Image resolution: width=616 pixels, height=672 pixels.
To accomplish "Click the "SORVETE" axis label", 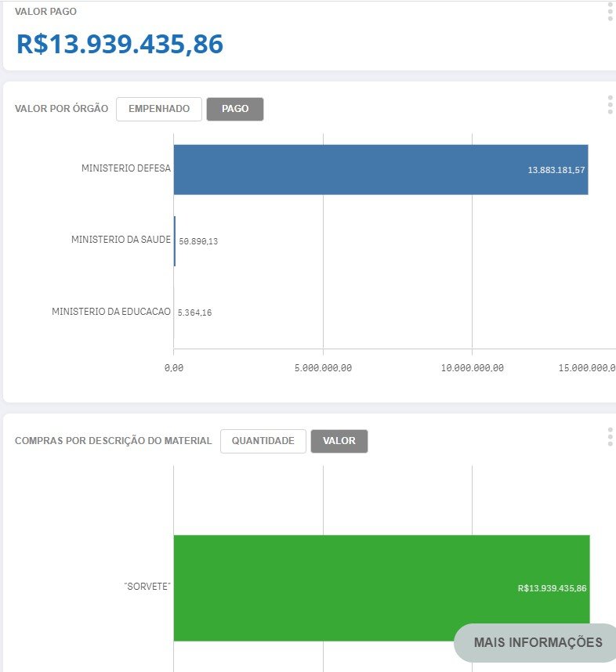I will click(147, 586).
